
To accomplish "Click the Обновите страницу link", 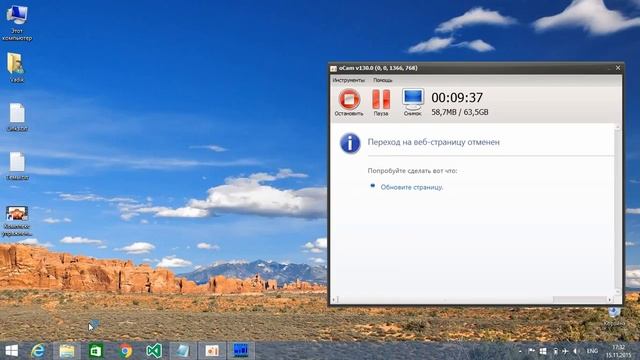I will click(412, 187).
